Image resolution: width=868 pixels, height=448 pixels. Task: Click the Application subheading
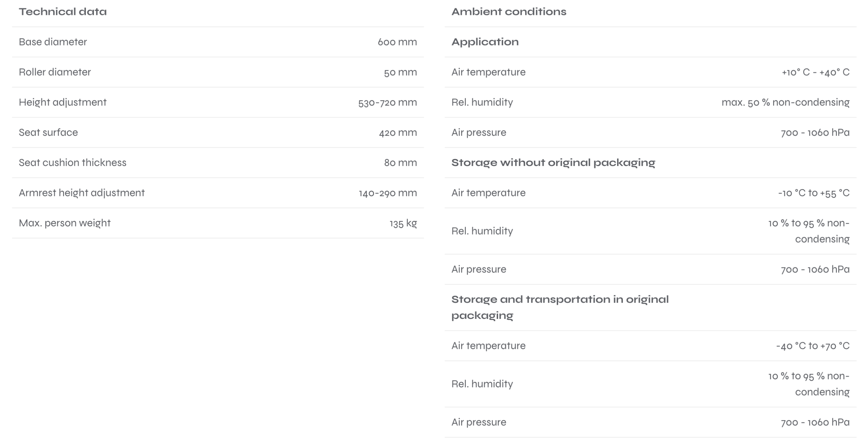pyautogui.click(x=485, y=42)
